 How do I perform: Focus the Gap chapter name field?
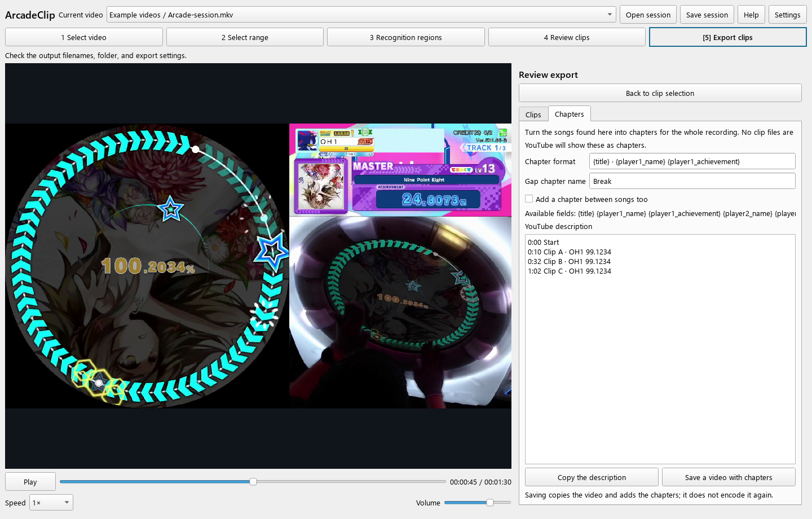pyautogui.click(x=692, y=181)
